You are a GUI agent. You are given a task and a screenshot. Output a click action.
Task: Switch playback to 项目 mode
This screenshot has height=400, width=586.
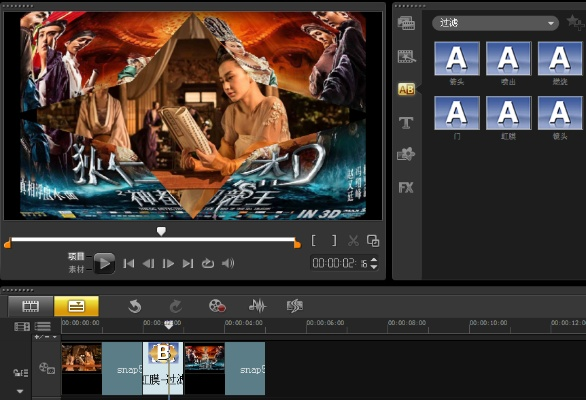(x=76, y=256)
